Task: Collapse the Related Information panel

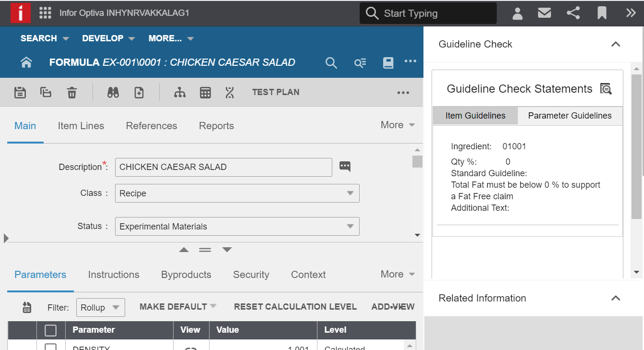Action: 616,298
